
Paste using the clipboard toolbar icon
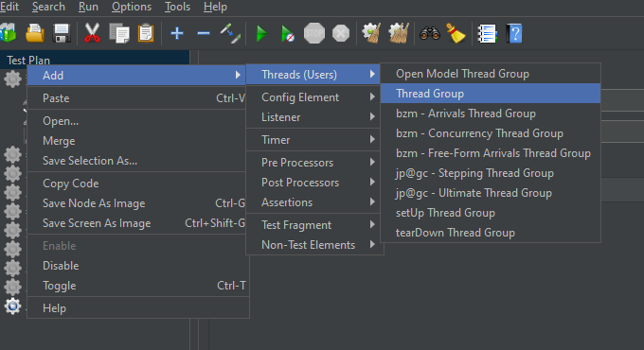(146, 33)
